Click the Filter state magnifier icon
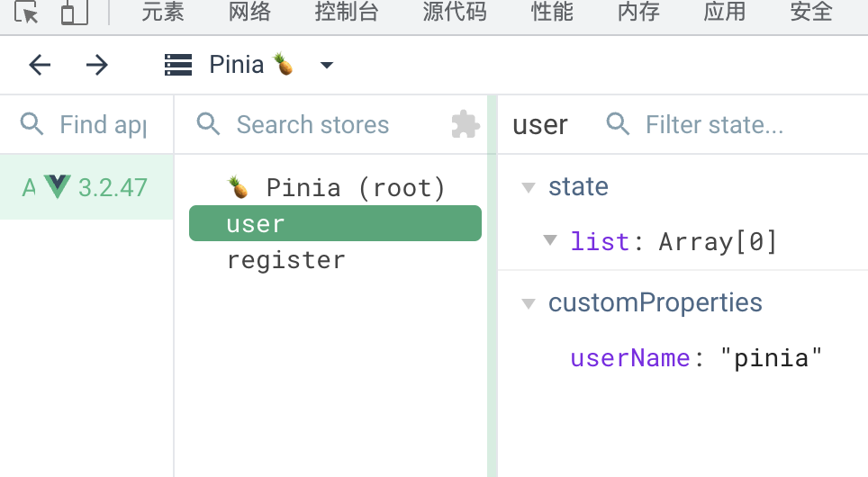Viewport: 868px width, 477px height. coord(618,124)
